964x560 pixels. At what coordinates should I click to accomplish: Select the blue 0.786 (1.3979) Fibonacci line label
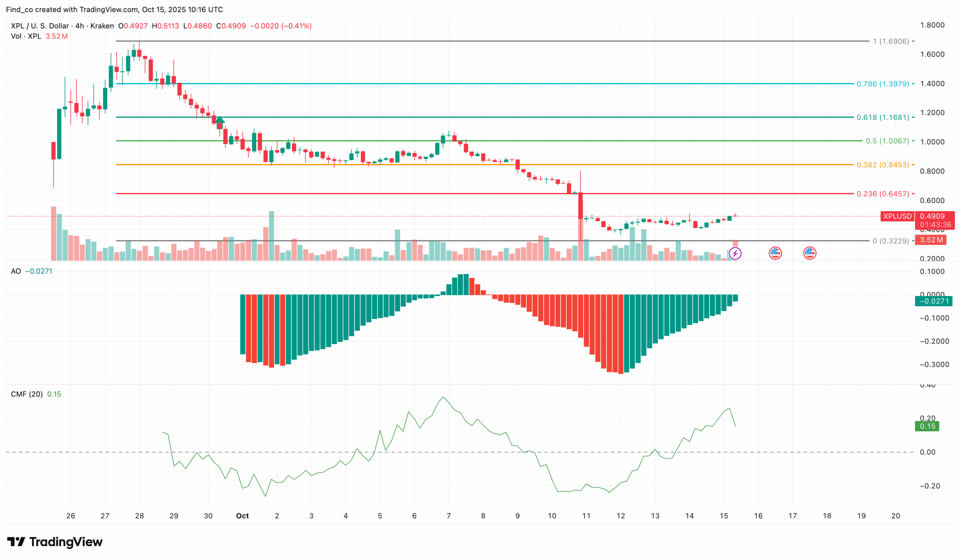[x=883, y=84]
